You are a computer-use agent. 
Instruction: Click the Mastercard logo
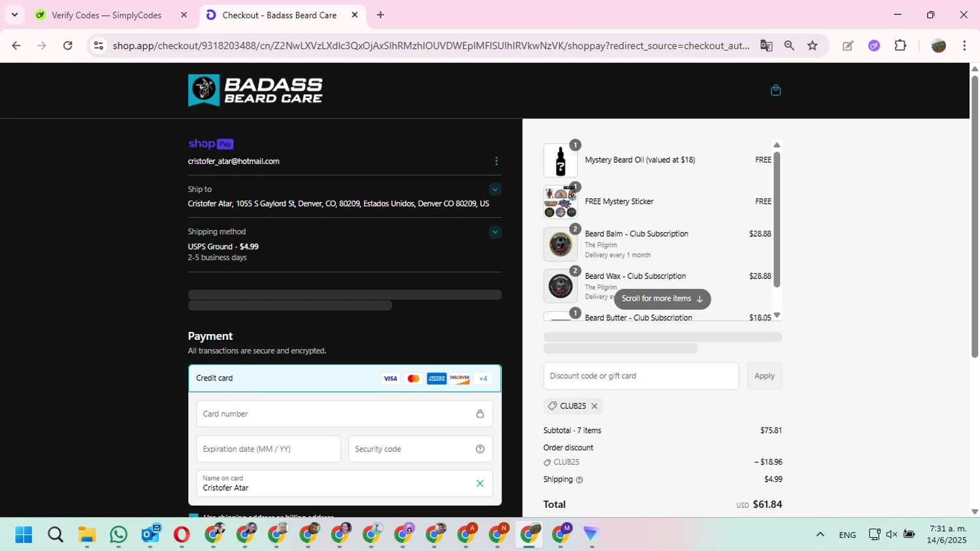pos(414,378)
